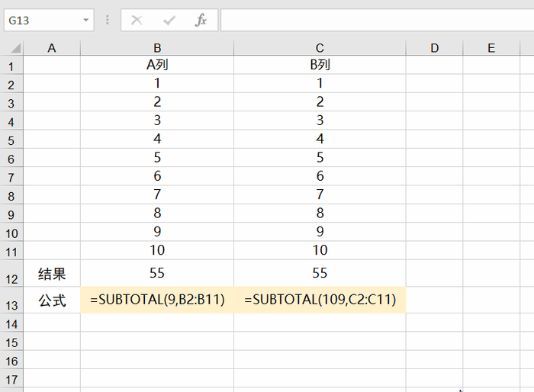Click the empty formula bar input
Image resolution: width=534 pixels, height=392 pixels.
click(374, 21)
